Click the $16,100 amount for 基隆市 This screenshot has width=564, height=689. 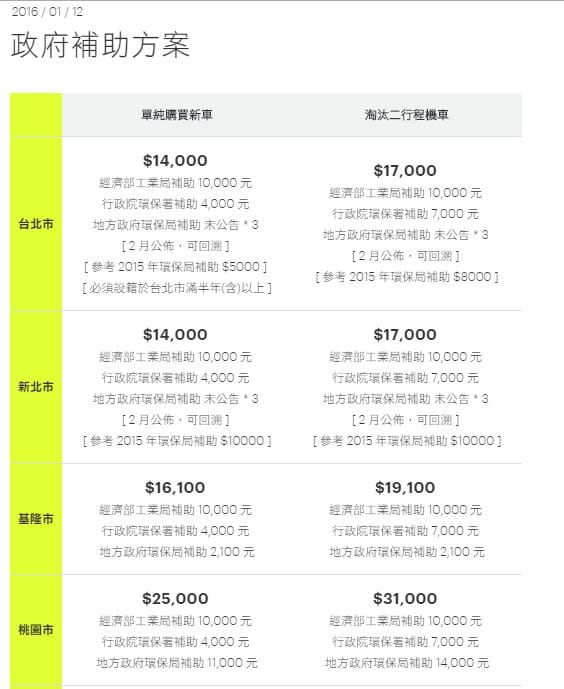(175, 487)
